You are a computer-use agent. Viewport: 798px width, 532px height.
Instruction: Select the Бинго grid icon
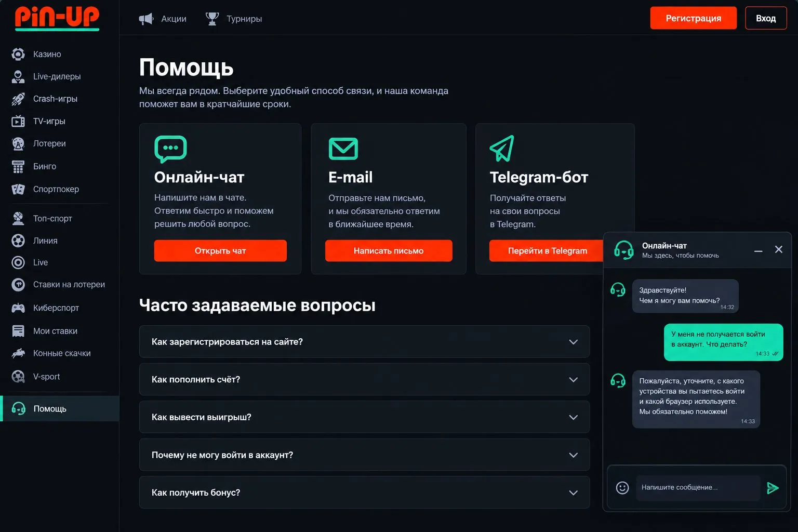18,166
